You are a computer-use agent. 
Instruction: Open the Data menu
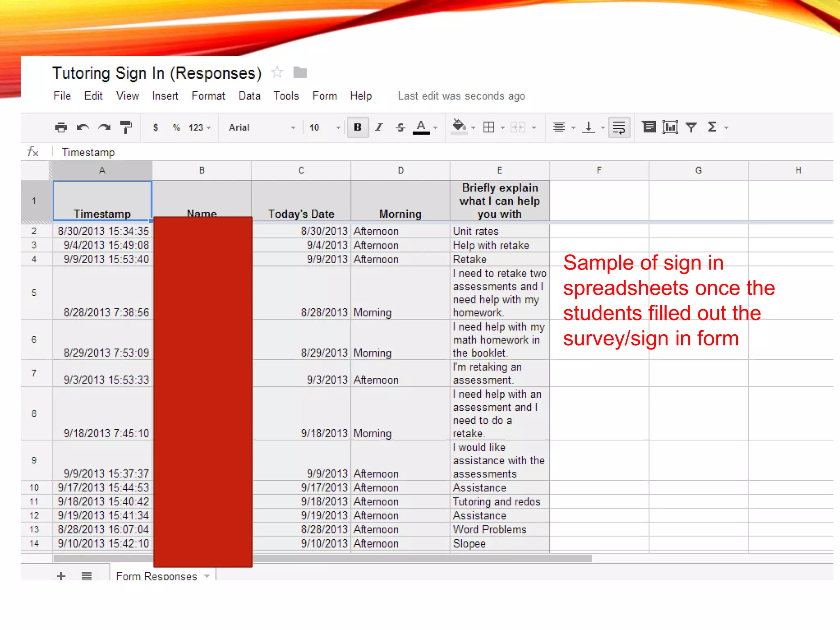point(249,96)
